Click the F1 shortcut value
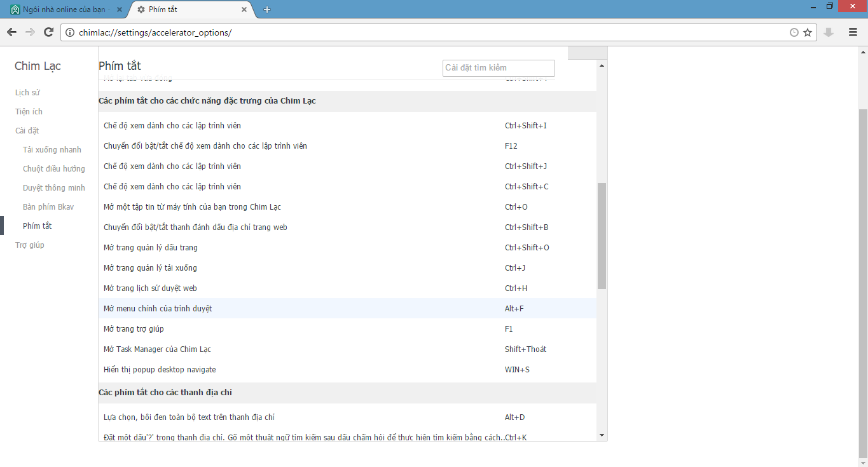 tap(509, 329)
